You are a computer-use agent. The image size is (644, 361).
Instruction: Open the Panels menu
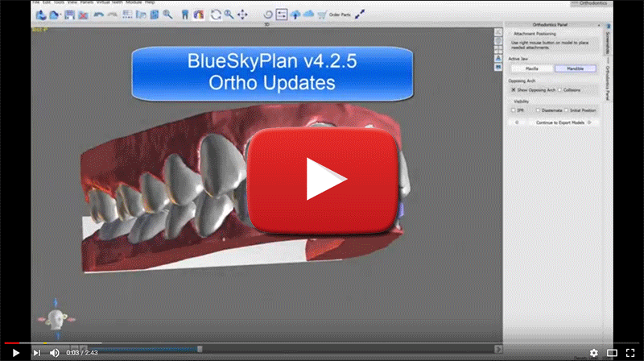click(x=87, y=2)
